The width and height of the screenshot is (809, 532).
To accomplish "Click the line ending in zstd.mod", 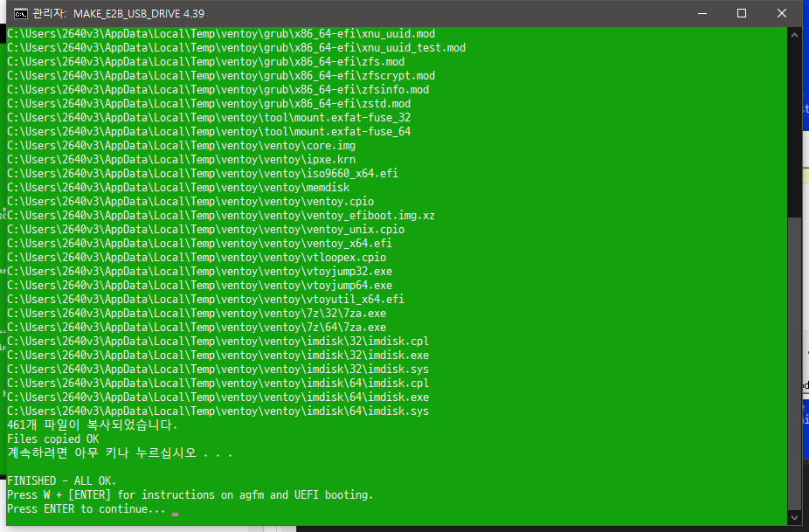I will (x=209, y=104).
